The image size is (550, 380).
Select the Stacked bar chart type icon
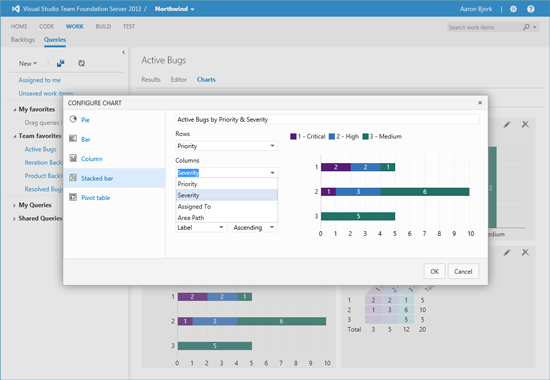[x=73, y=178]
